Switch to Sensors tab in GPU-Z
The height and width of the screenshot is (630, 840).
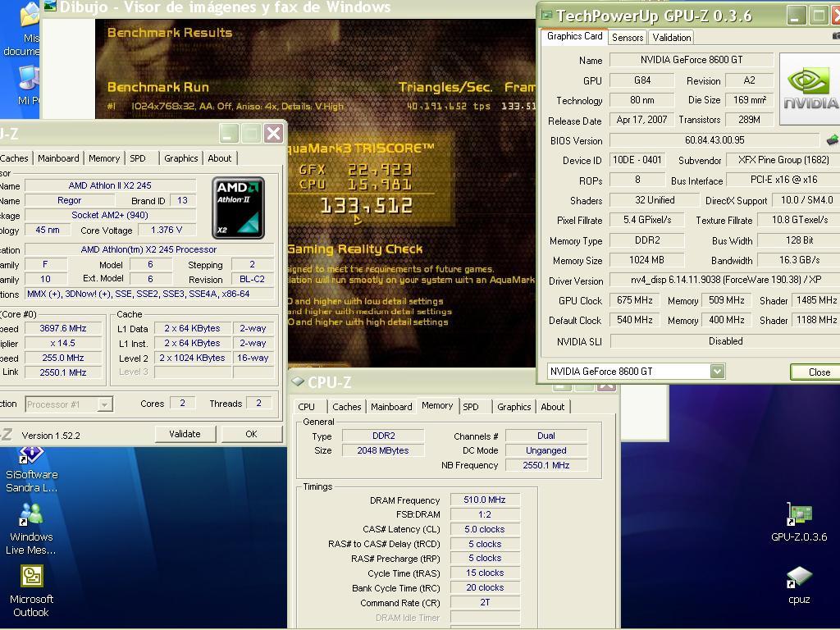tap(627, 37)
